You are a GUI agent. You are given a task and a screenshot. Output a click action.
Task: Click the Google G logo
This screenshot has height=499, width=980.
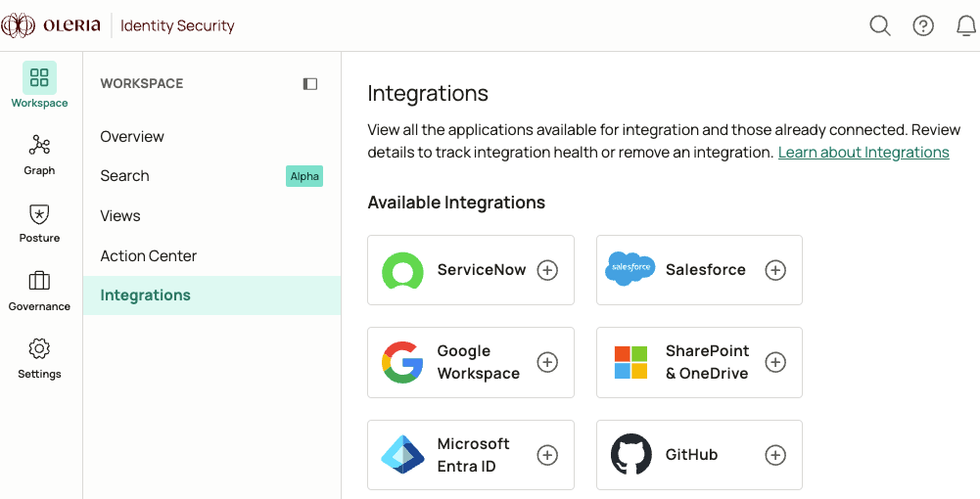pos(402,362)
